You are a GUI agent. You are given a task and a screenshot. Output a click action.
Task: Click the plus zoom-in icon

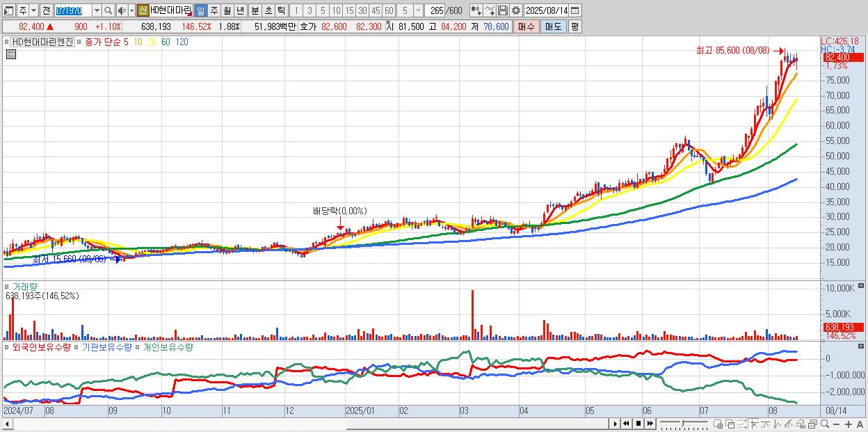849,424
